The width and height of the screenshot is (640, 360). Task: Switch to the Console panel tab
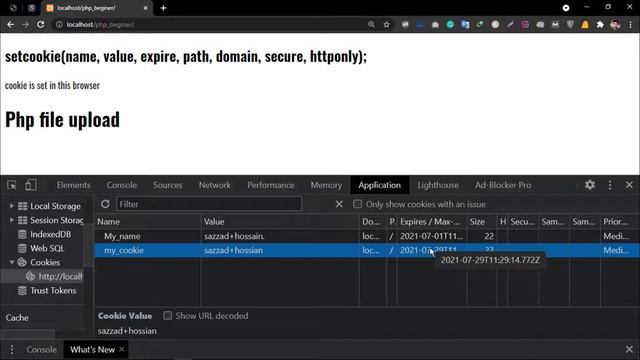(122, 185)
